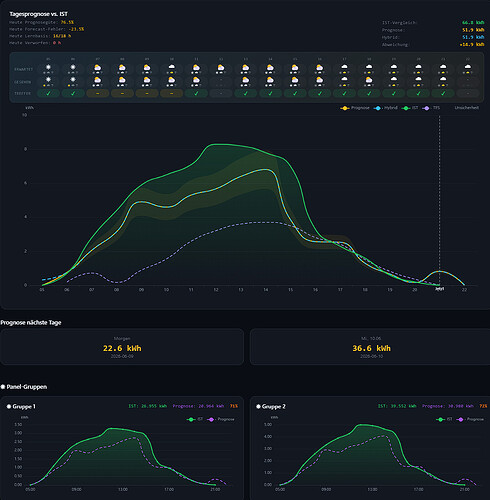The height and width of the screenshot is (500, 490).
Task: Click the Verworfen value 0 h
Action: click(x=57, y=43)
